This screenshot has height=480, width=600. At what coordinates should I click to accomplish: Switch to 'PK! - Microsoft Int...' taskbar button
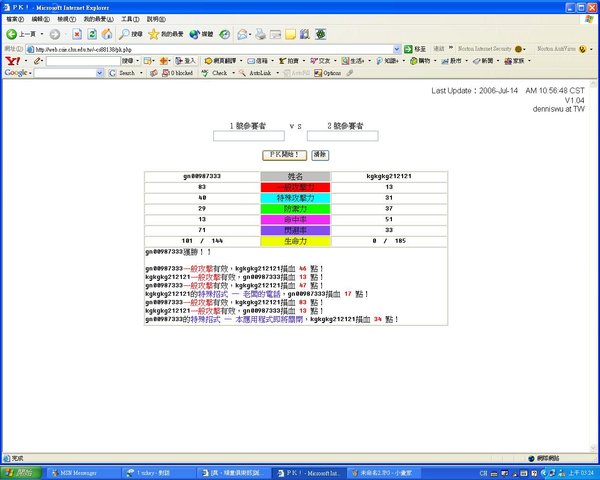point(311,473)
